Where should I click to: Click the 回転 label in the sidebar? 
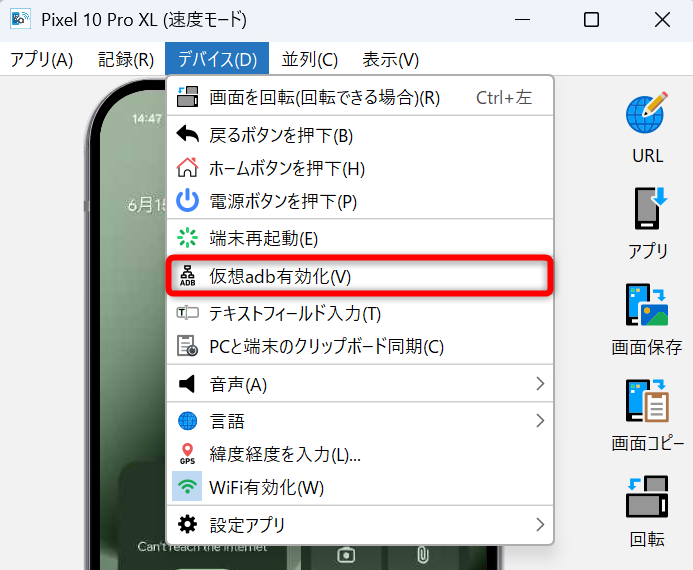point(647,539)
